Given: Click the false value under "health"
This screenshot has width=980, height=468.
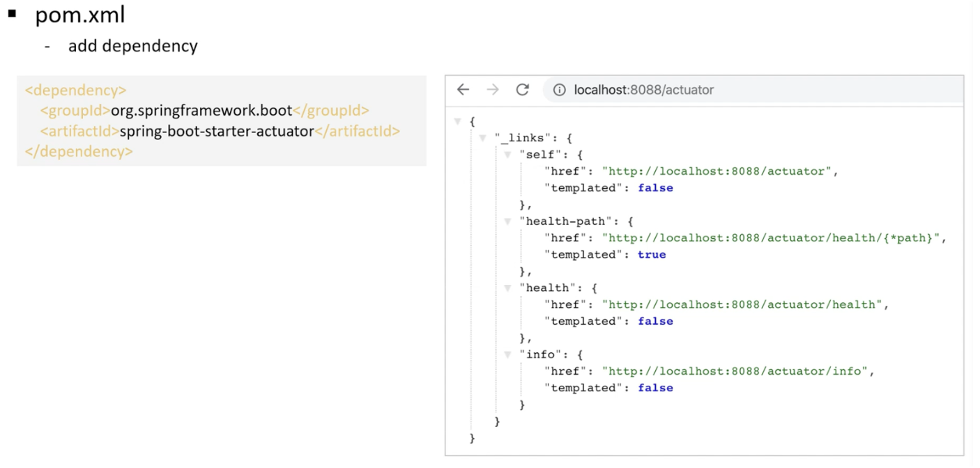Looking at the screenshot, I should [x=655, y=321].
